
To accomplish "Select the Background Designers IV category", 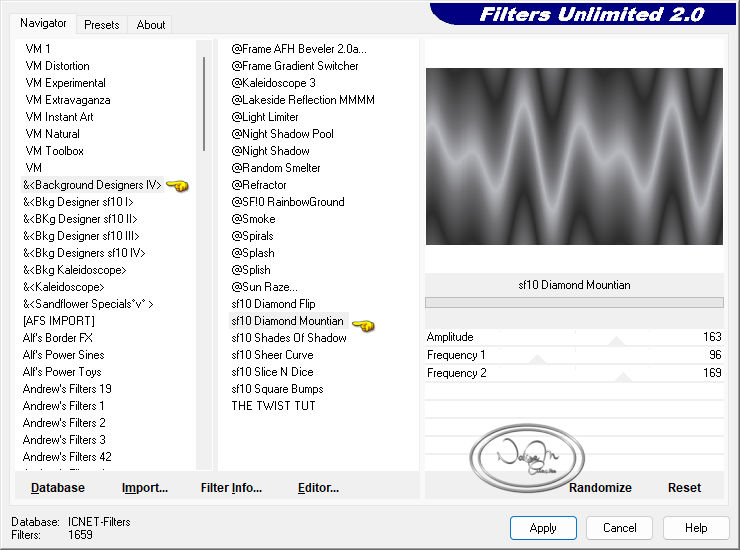I will point(92,185).
